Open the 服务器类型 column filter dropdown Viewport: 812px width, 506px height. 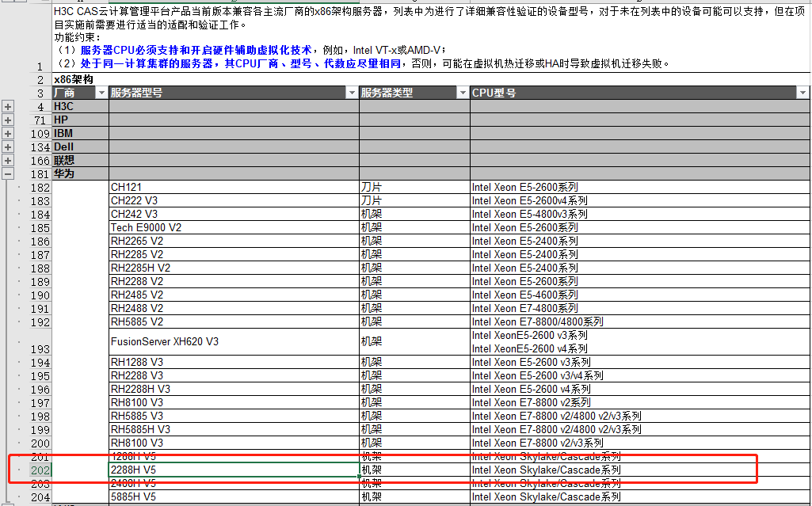[x=463, y=93]
